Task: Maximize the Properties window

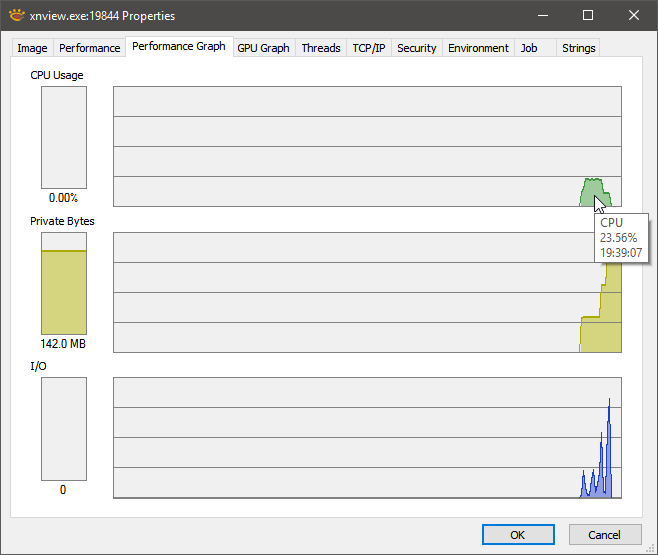Action: [x=588, y=16]
